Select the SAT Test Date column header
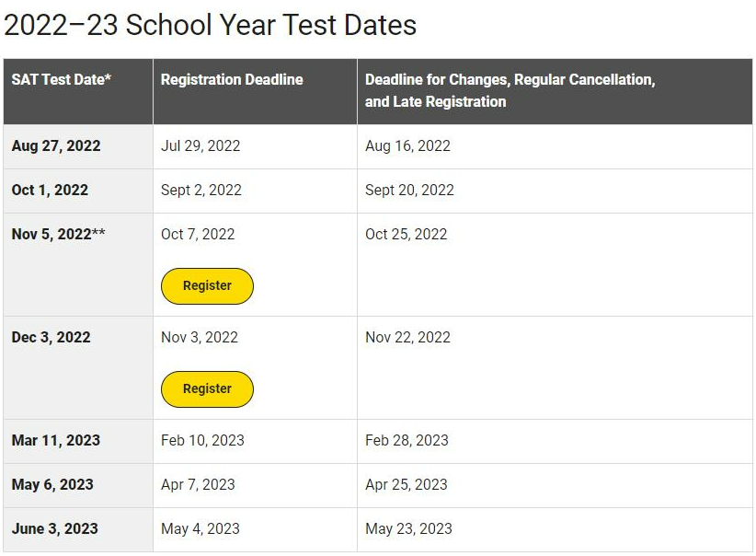 coord(62,79)
